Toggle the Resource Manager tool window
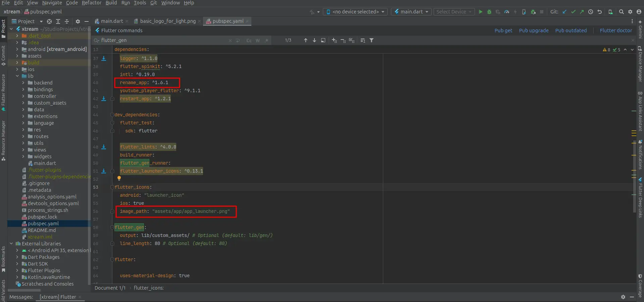 click(3, 141)
